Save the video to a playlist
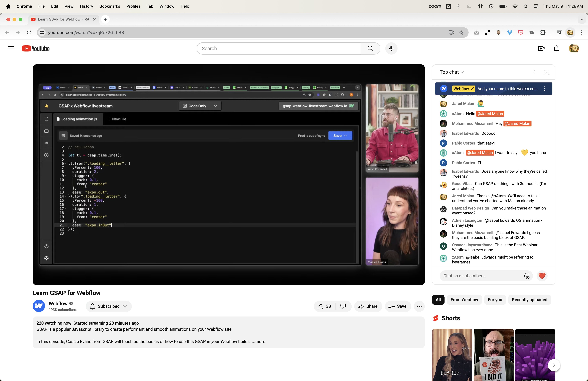588x381 pixels. 397,306
